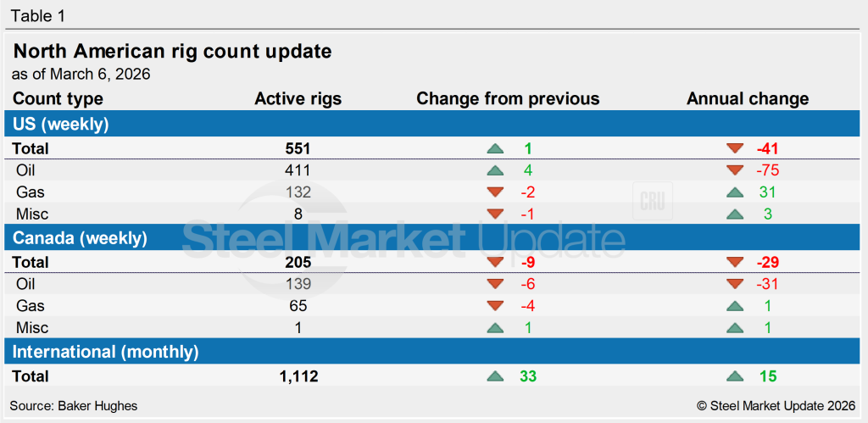Click the North American rig count update title
The image size is (868, 423).
pos(172,52)
